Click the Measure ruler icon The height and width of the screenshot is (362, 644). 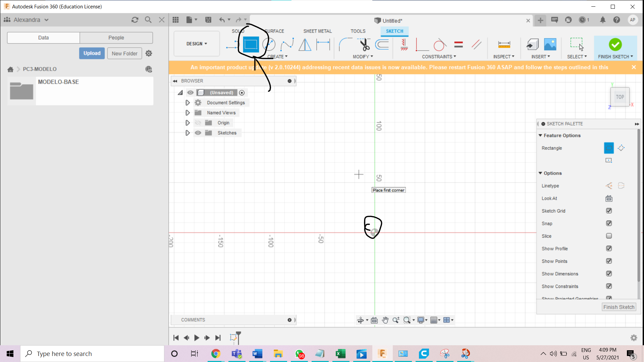(x=504, y=45)
